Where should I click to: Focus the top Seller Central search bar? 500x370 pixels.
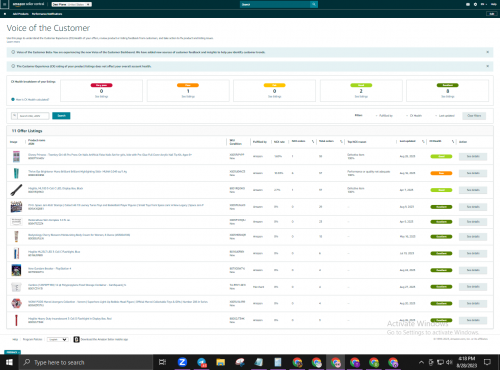coord(275,4)
